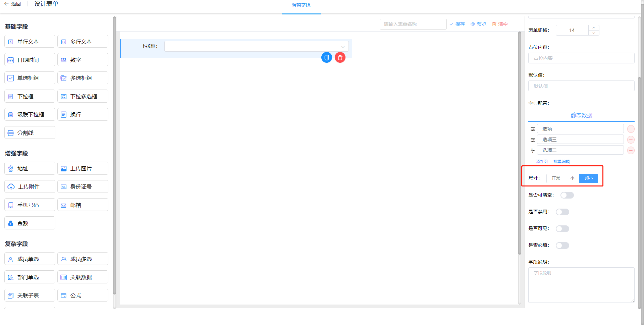Add a 单行文本 field
644x325 pixels.
(x=30, y=42)
